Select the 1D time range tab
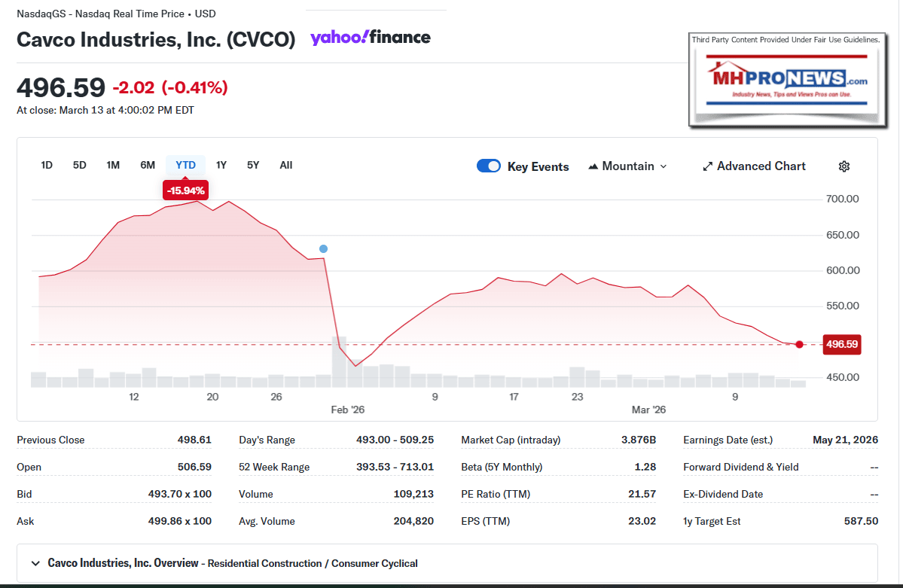The height and width of the screenshot is (588, 903). pyautogui.click(x=47, y=165)
